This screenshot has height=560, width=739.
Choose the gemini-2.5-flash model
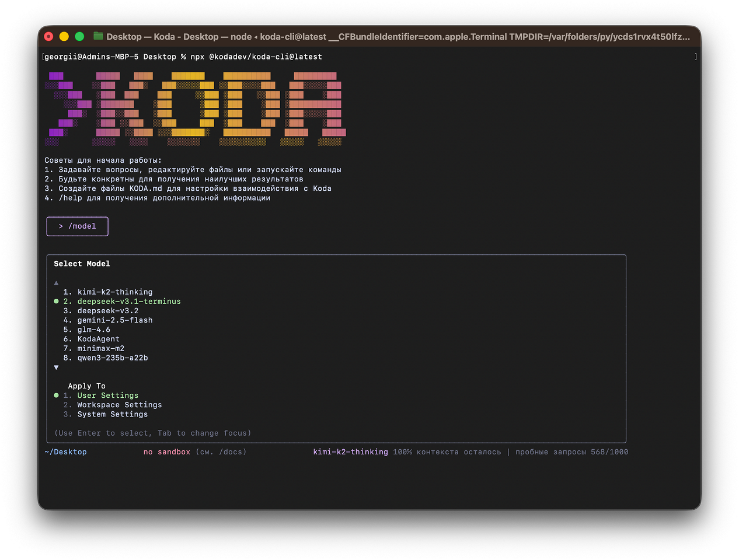(x=115, y=320)
